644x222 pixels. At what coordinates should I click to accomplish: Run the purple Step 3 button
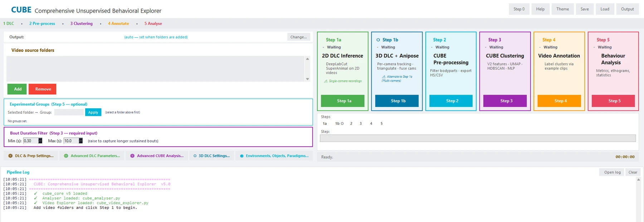point(505,101)
